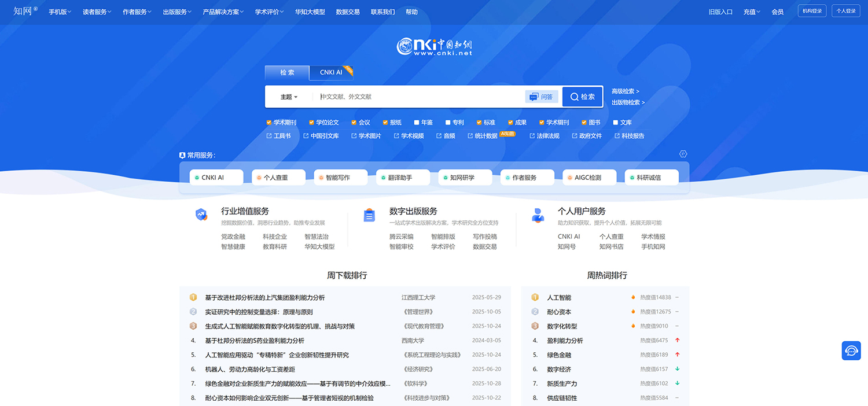Viewport: 868px width, 406px height.
Task: Uncheck the 学术期刊 checkbox
Action: coord(269,123)
